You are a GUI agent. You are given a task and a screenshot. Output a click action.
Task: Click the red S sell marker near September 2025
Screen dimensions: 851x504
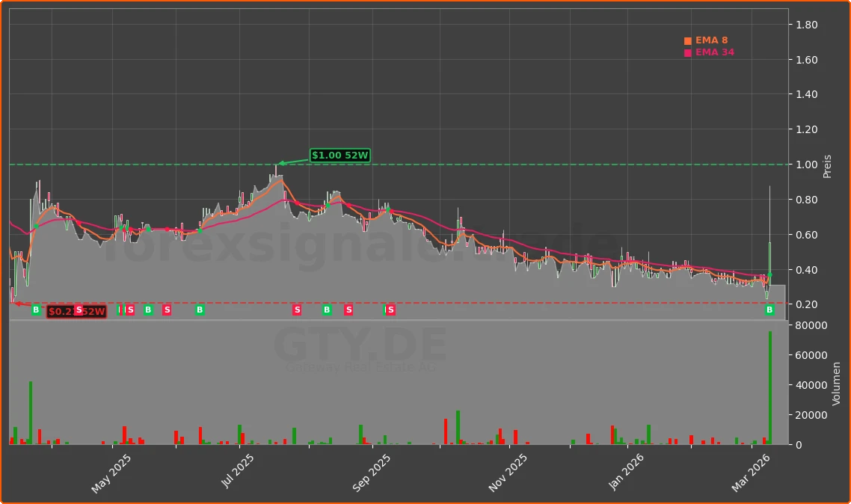point(349,310)
